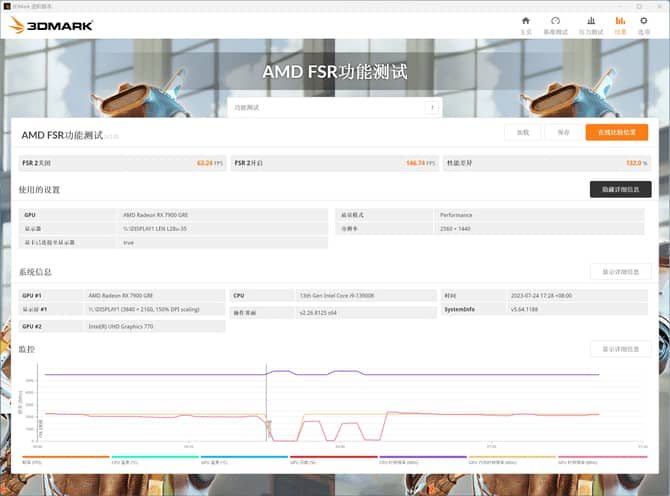The height and width of the screenshot is (496, 670).
Task: Click the 监控 section heading
Action: (26, 349)
